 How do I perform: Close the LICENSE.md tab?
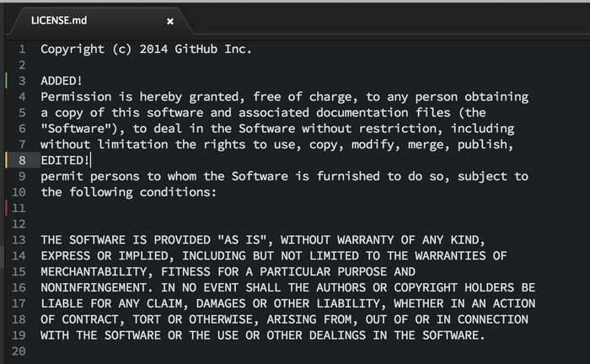[170, 20]
